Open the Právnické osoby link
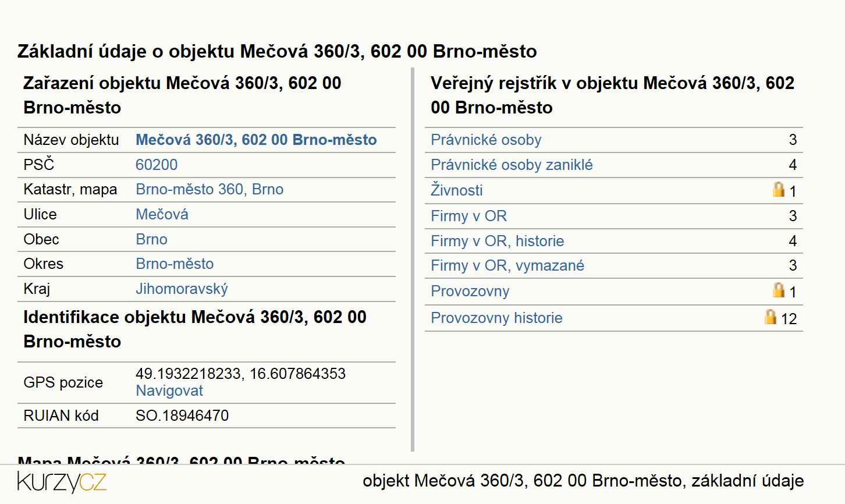The image size is (845, 504). [x=486, y=140]
